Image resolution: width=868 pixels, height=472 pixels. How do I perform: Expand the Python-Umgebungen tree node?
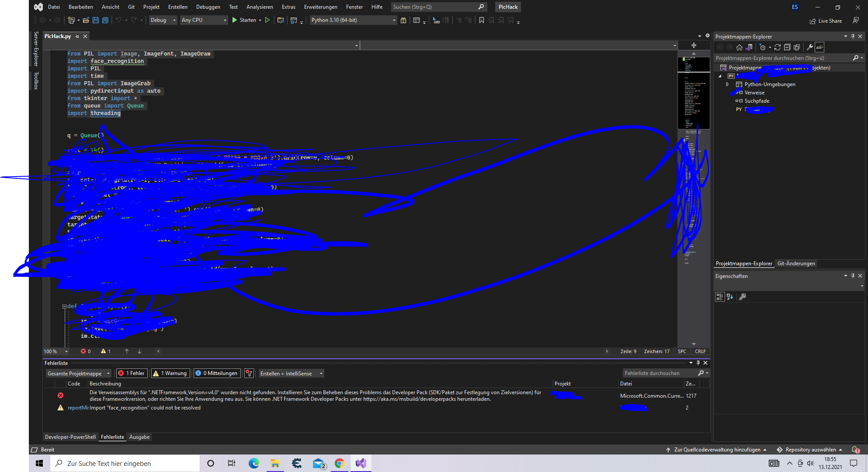727,84
